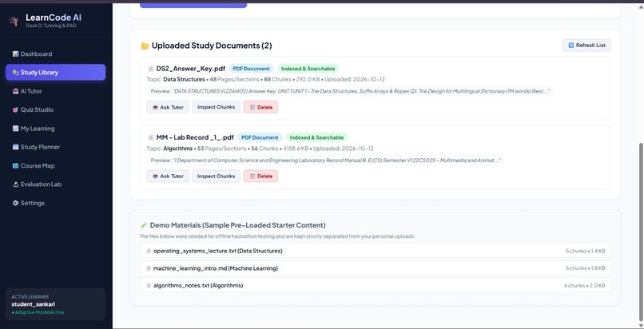The width and height of the screenshot is (644, 329).
Task: Click the '5 chunks • 1.8 KB' value
Action: [585, 268]
